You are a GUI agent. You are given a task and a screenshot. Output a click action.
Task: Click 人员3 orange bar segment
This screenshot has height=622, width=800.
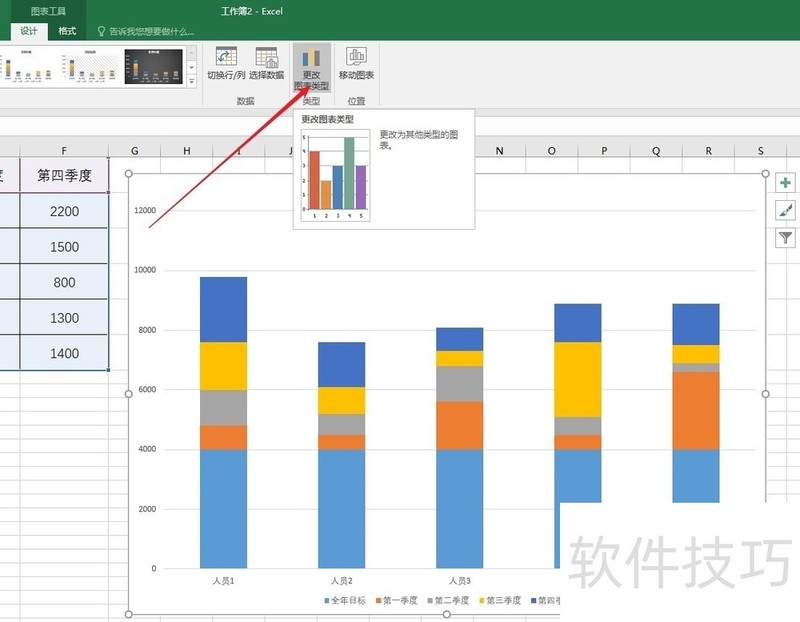coord(460,426)
